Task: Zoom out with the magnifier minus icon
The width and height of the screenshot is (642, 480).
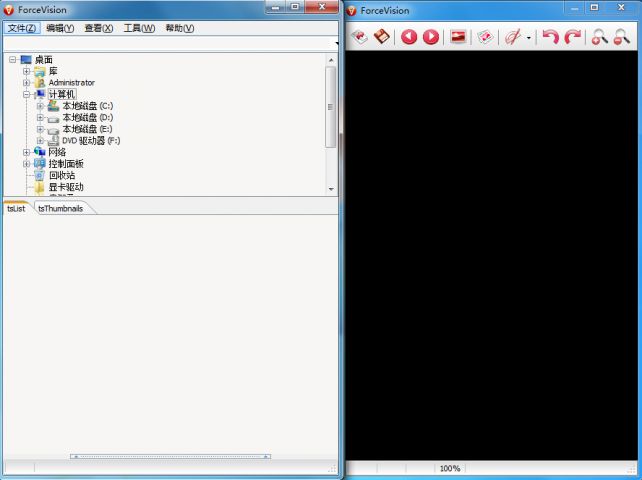Action: point(622,37)
